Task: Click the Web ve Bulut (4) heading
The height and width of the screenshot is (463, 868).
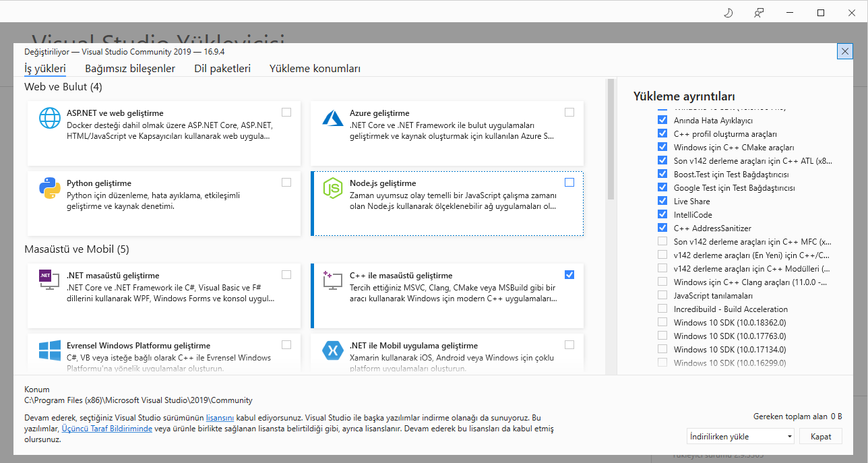Action: [63, 86]
